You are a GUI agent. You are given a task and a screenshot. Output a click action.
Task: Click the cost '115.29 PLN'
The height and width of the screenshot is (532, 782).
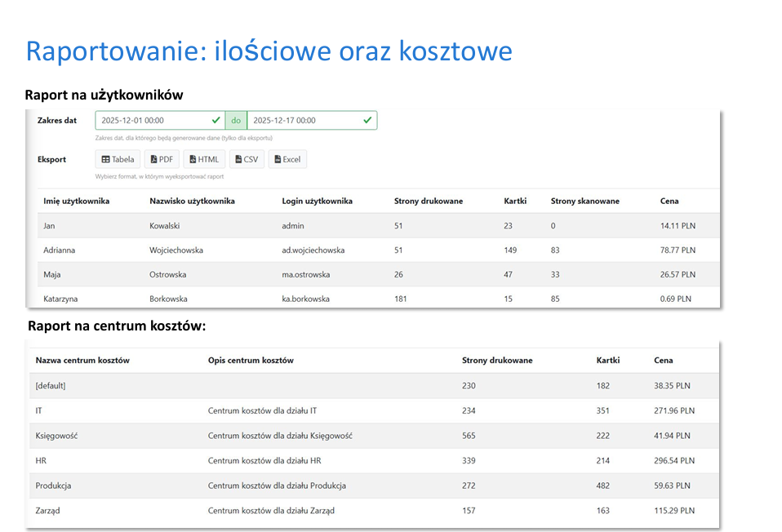tap(674, 511)
